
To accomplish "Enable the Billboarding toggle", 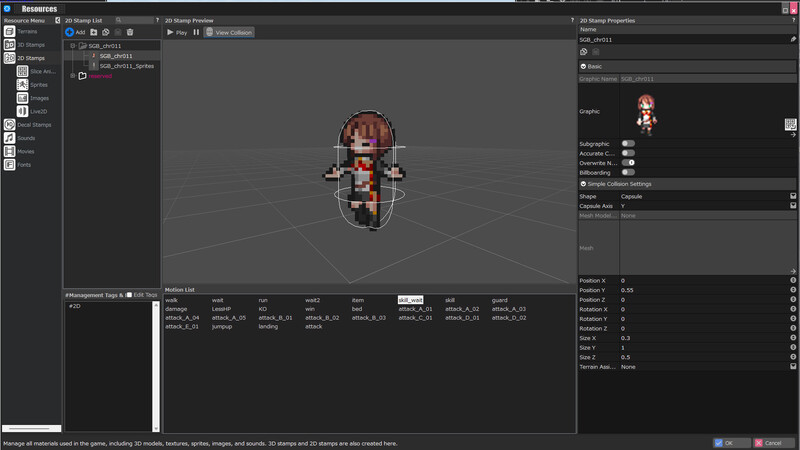I will pos(628,172).
